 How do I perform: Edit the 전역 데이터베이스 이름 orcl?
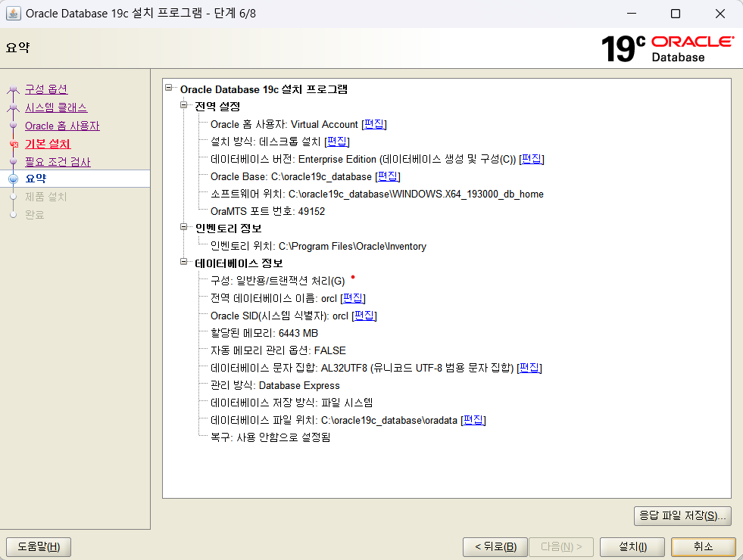coord(353,298)
